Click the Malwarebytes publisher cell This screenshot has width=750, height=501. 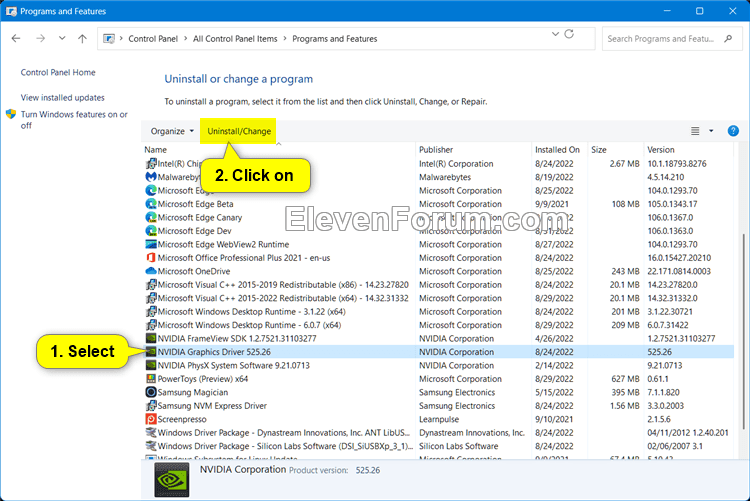(x=444, y=177)
